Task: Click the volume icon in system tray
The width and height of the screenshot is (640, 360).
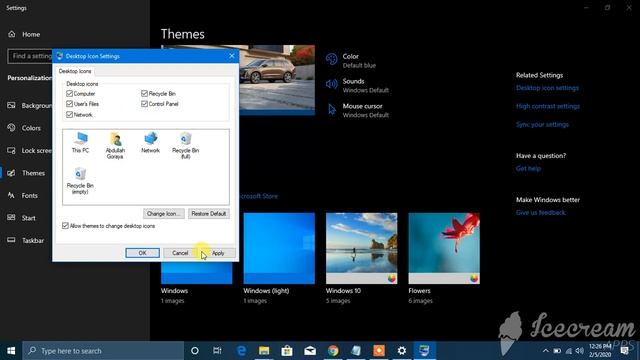Action: tap(580, 351)
